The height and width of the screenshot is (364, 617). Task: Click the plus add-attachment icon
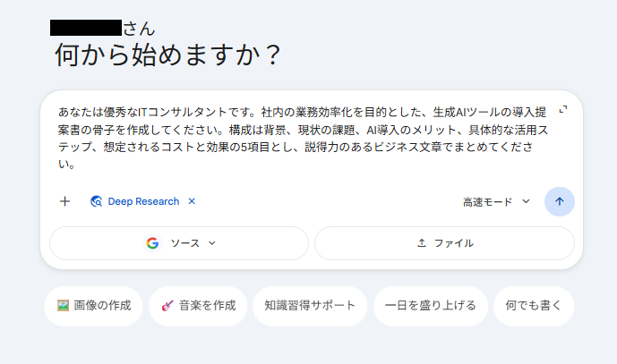[x=64, y=201]
